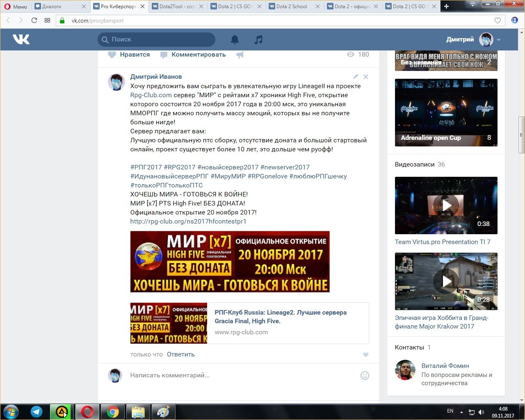Open the Opera Menu button
The width and height of the screenshot is (525, 420).
[16, 6]
